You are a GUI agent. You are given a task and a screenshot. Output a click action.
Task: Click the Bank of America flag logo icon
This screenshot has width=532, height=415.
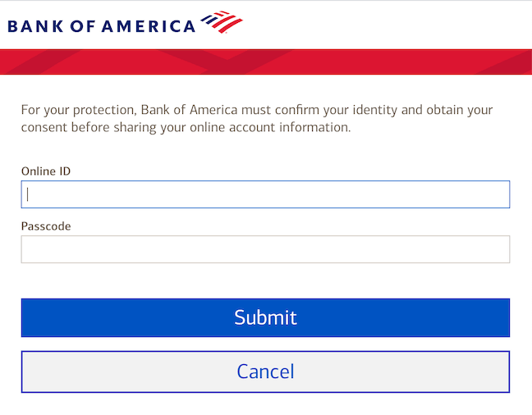[x=222, y=22]
